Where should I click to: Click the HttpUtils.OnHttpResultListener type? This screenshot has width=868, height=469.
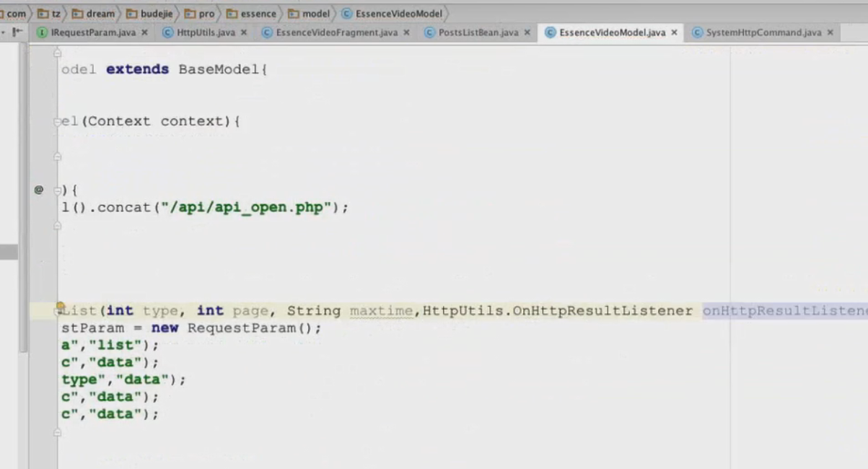pyautogui.click(x=557, y=311)
